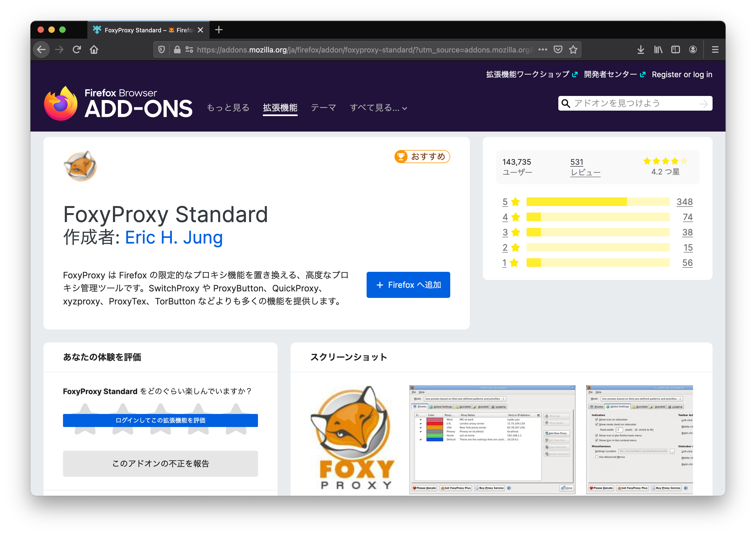The width and height of the screenshot is (756, 536).
Task: Click the 3 star rating row label
Action: (x=511, y=232)
